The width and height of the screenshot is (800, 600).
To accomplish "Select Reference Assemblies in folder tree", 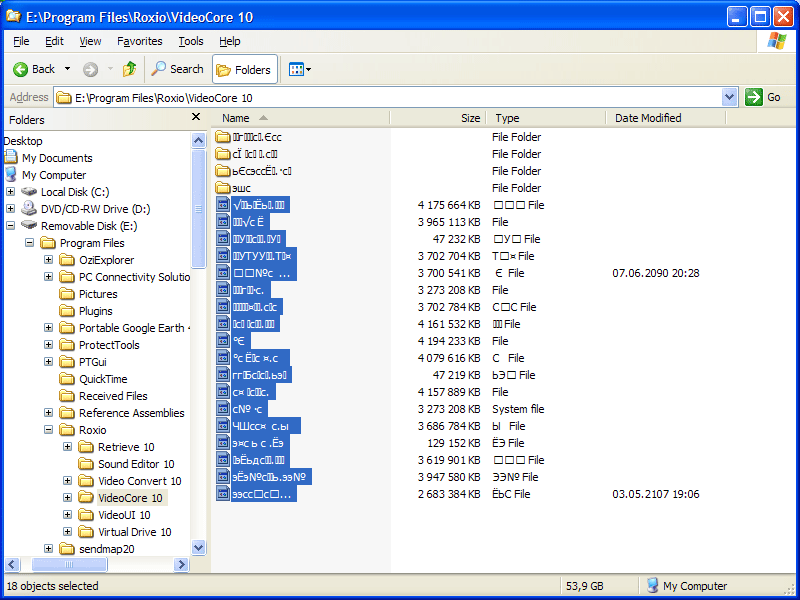I will [x=132, y=413].
